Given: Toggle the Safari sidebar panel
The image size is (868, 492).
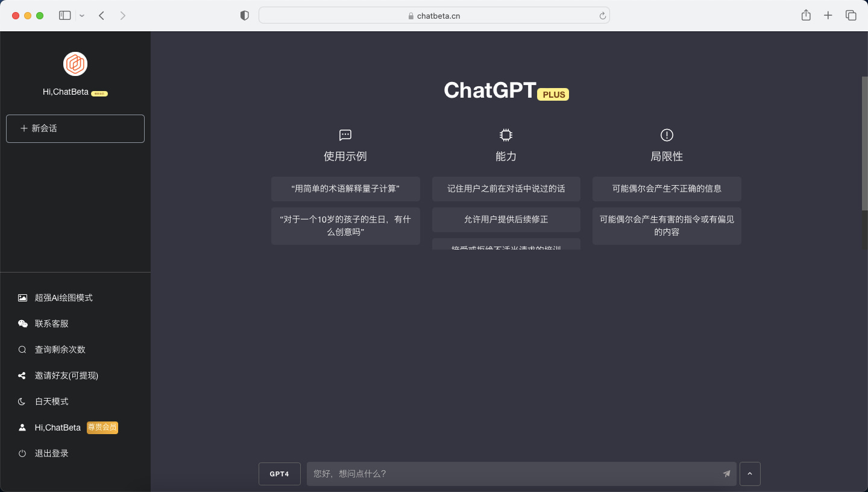Looking at the screenshot, I should pyautogui.click(x=64, y=15).
